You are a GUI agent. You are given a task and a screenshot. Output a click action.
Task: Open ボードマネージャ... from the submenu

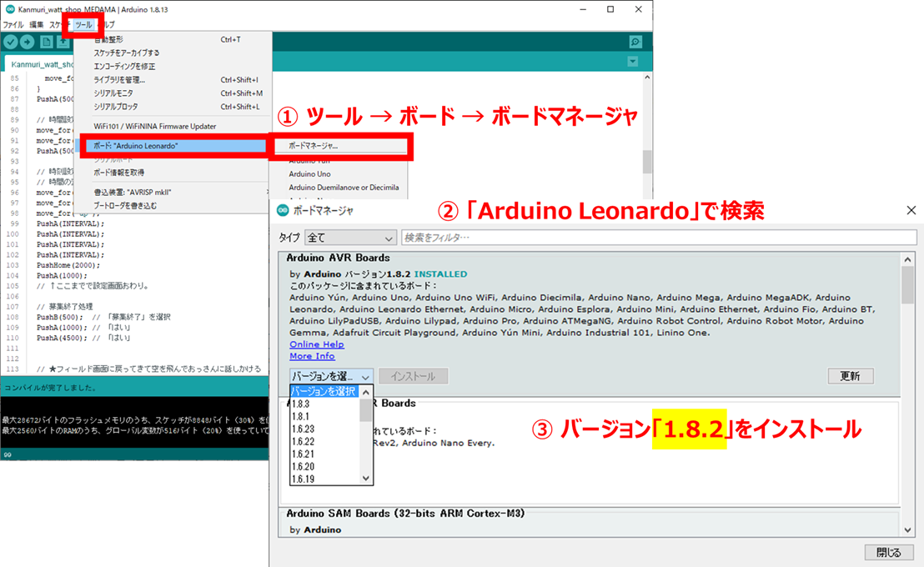point(339,146)
